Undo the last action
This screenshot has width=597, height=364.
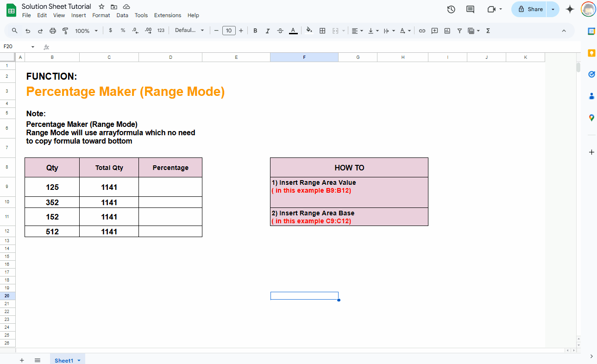click(28, 31)
